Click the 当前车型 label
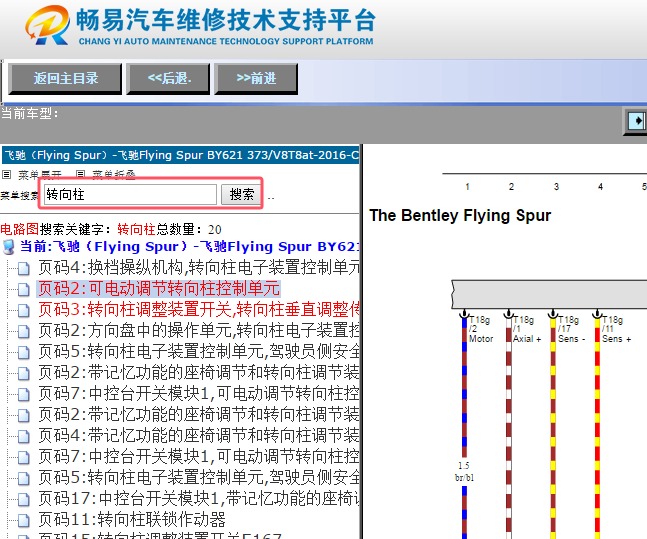Screen dimensions: 647x539 30,113
